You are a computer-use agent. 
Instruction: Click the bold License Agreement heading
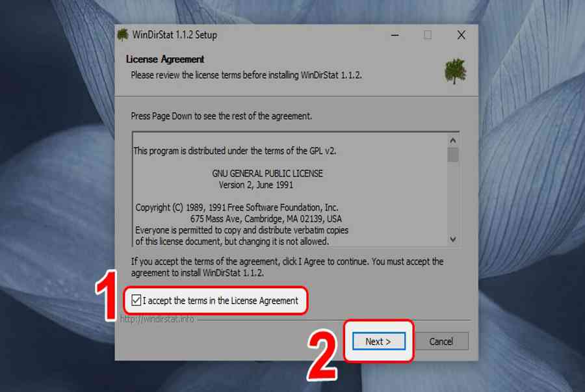tap(165, 59)
